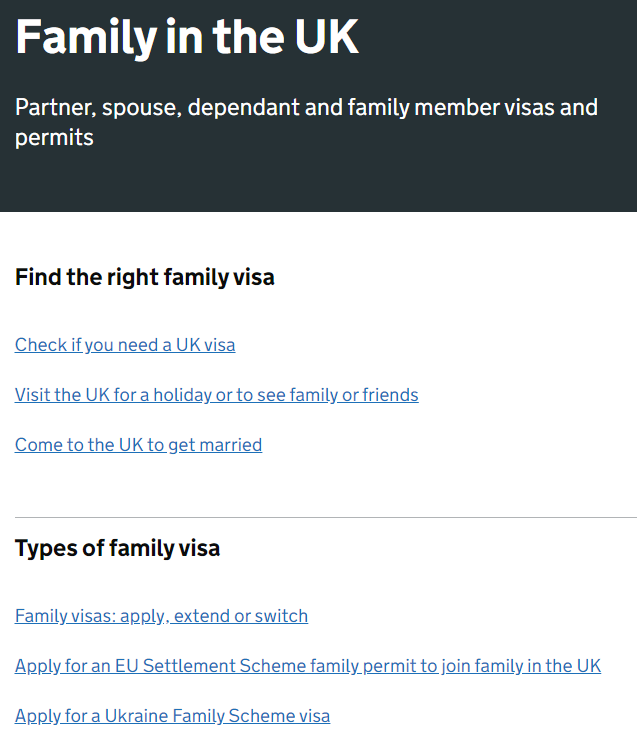Click the first link under 'Types of family visa'
637x745 pixels.
coord(161,616)
